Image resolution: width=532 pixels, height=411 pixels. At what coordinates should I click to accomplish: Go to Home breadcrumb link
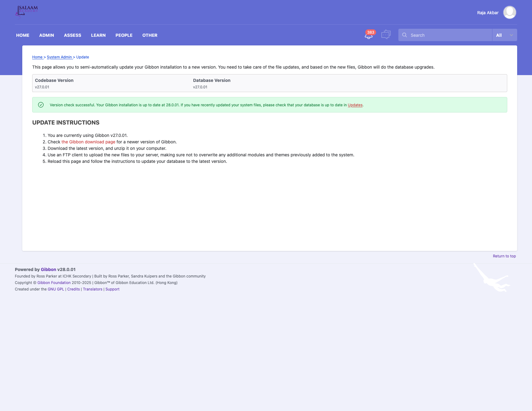pos(37,57)
